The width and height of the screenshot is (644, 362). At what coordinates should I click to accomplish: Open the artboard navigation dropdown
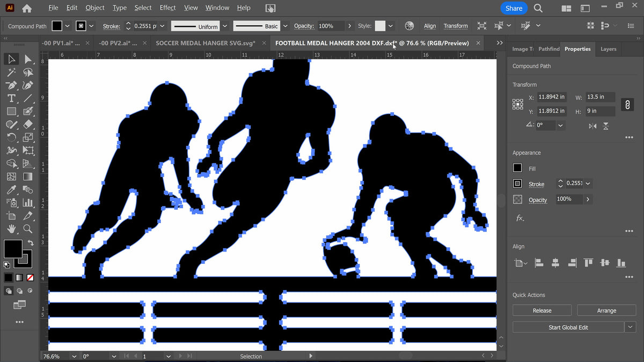click(x=169, y=356)
